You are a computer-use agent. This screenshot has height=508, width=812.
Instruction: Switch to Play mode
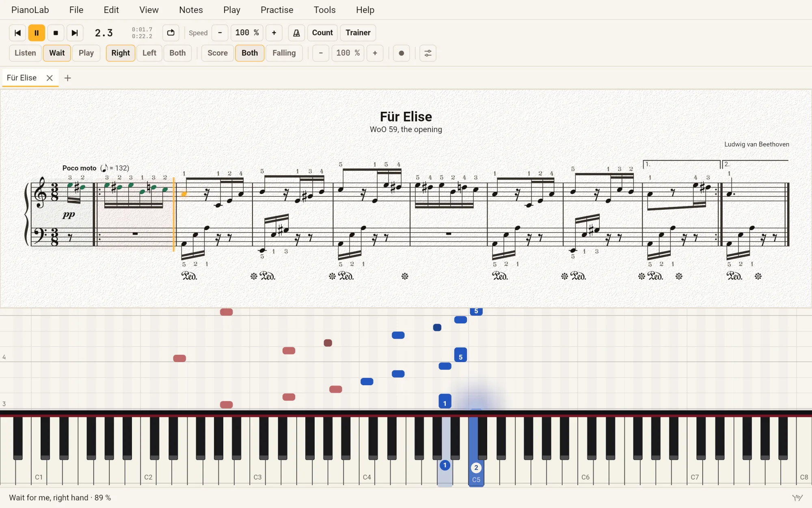[86, 53]
